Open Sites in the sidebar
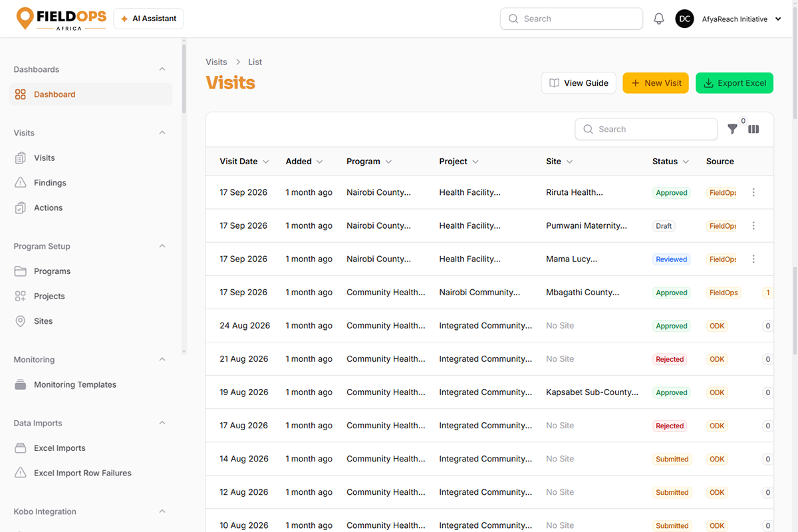 [x=91, y=321]
